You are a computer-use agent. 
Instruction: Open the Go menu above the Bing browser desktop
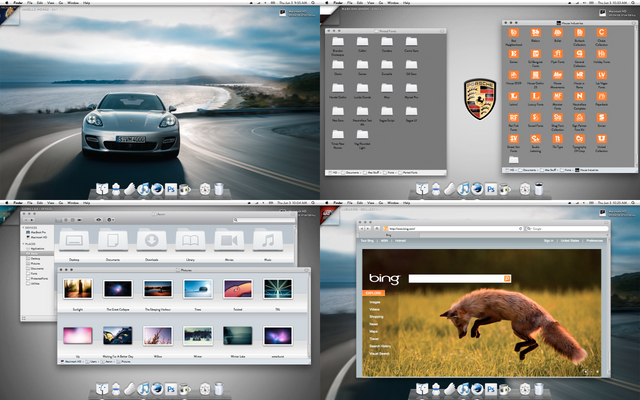tap(380, 202)
